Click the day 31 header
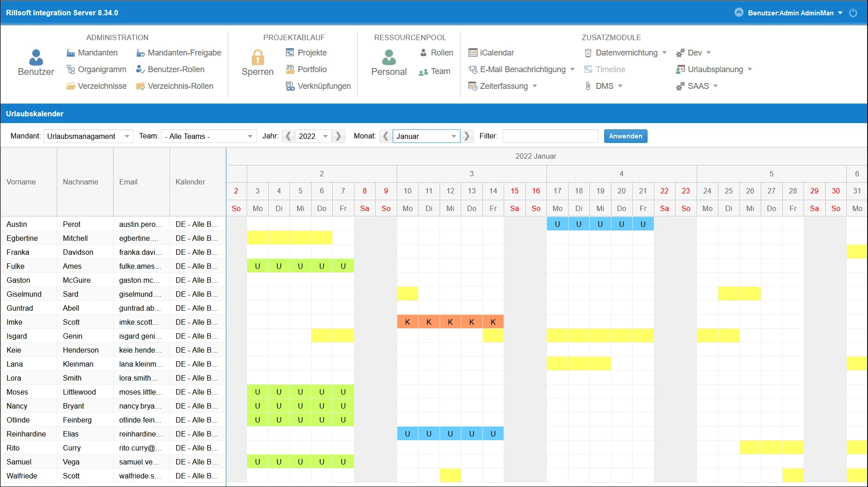 [857, 191]
